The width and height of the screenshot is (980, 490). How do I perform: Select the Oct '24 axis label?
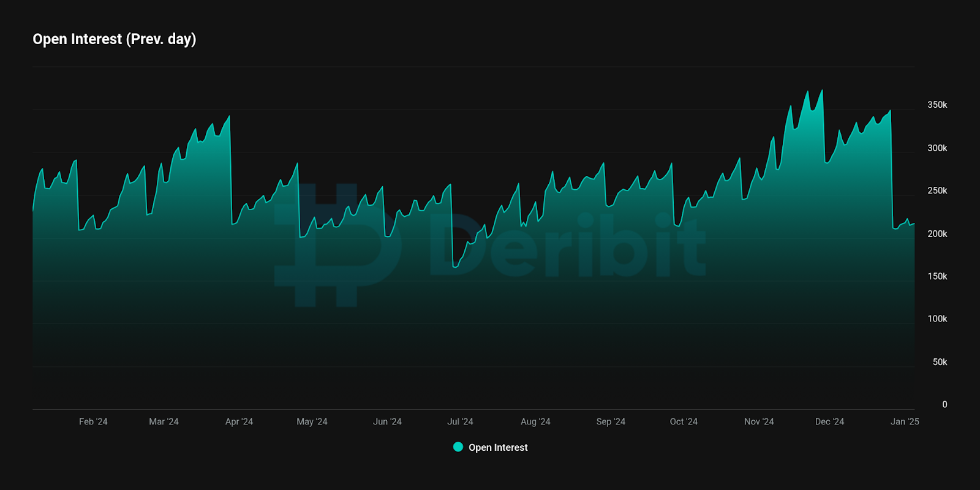(684, 421)
